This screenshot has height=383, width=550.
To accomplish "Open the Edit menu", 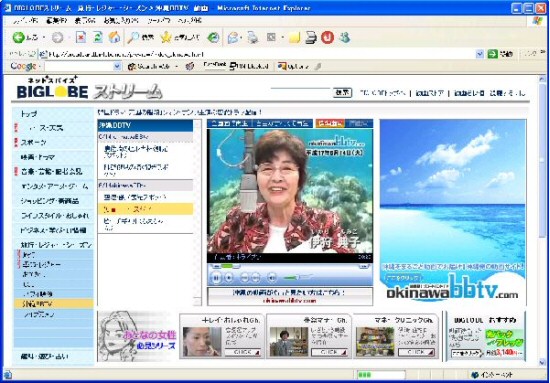I will pyautogui.click(x=56, y=21).
